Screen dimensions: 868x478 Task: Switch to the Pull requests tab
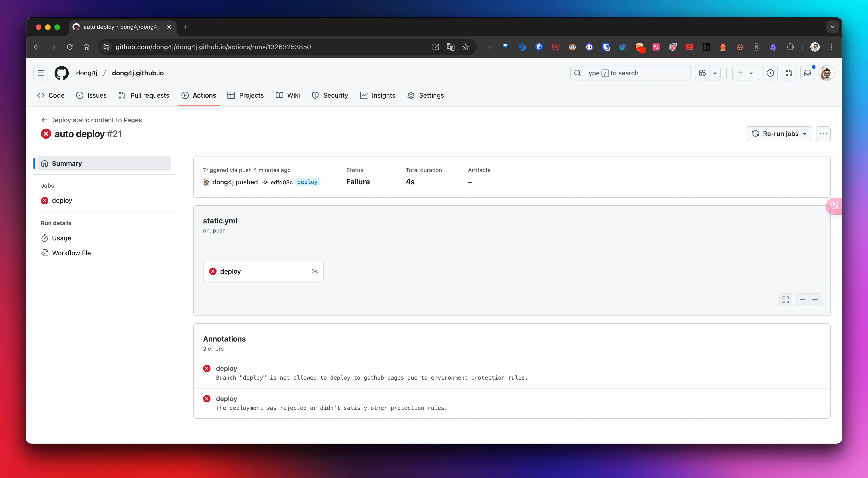tap(144, 95)
